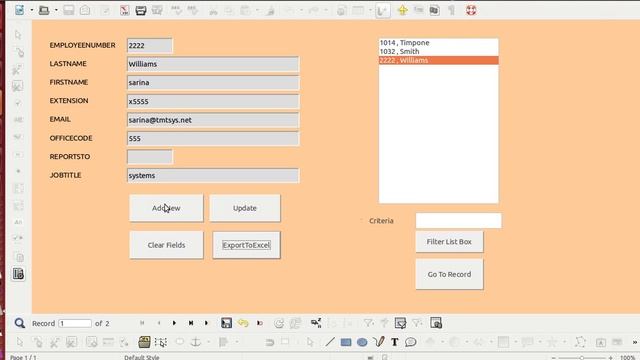Click the zoom slider handle
Screen dimensions: 640x360
582,358
